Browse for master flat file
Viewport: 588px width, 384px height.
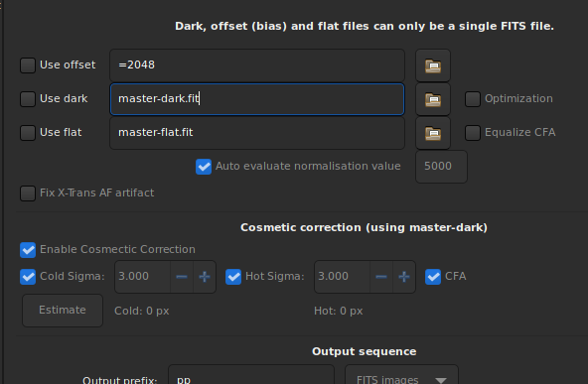[433, 133]
